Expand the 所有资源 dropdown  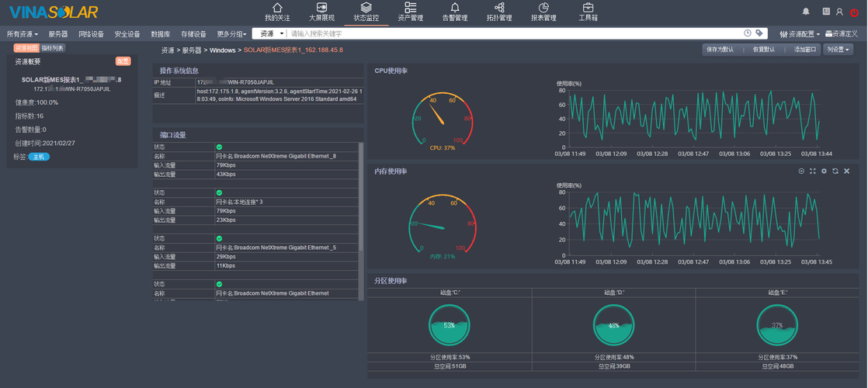point(23,34)
